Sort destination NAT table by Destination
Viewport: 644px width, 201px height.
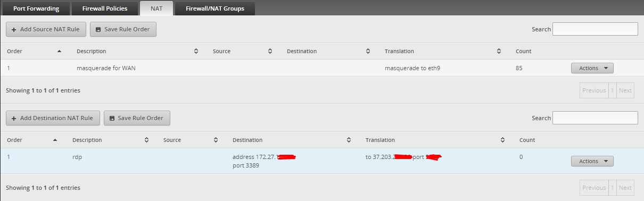point(292,140)
